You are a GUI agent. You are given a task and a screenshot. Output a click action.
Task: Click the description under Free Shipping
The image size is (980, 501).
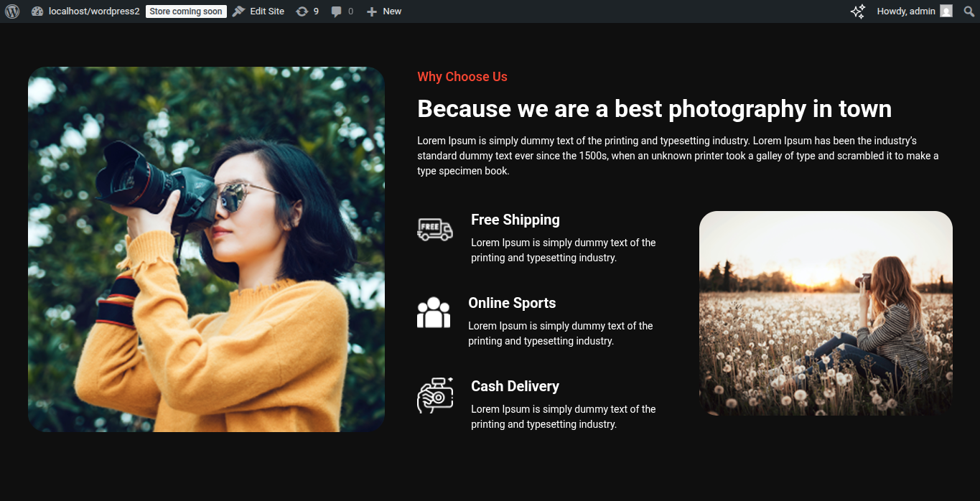pos(564,250)
